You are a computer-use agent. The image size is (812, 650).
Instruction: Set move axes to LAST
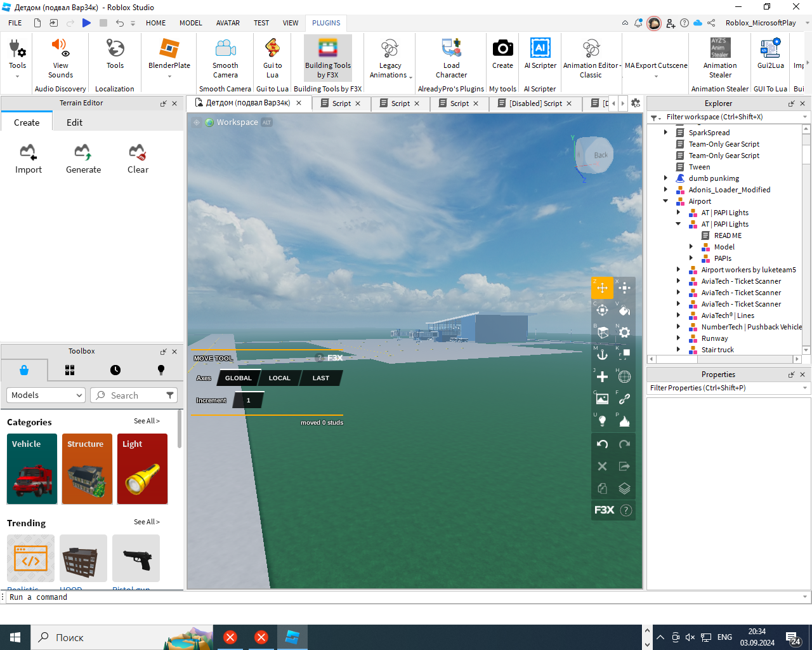[x=321, y=378]
